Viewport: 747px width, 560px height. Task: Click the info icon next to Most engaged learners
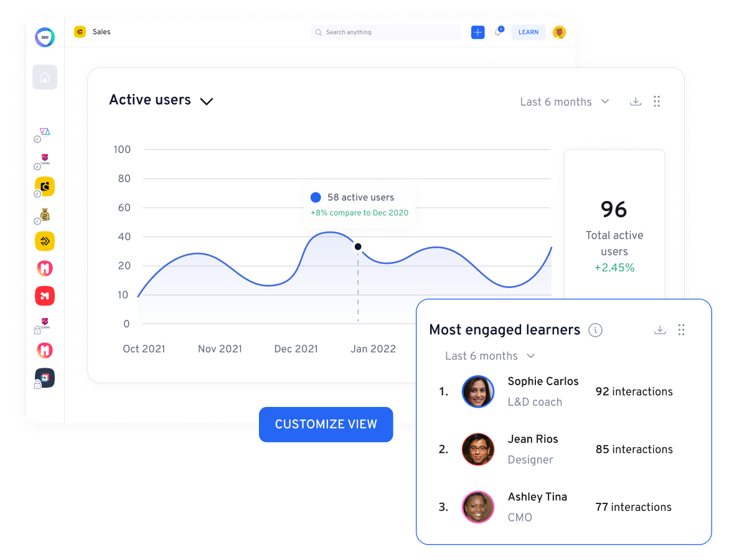click(x=596, y=330)
